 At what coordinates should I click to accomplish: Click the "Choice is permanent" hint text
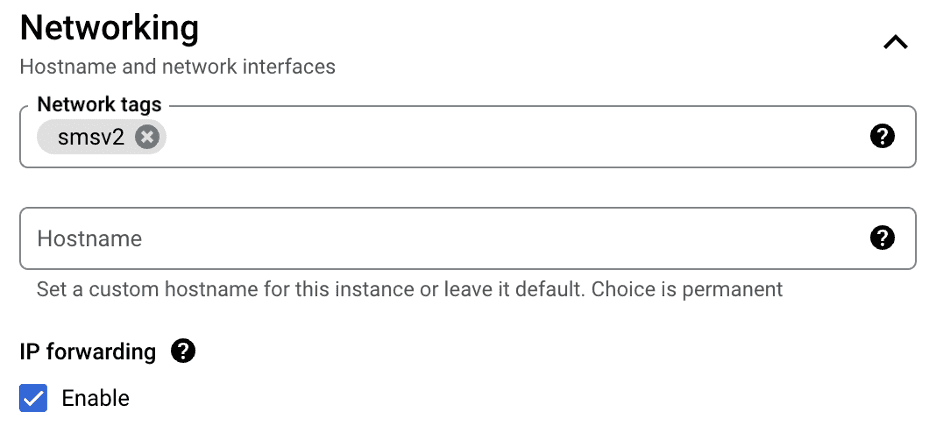[687, 290]
